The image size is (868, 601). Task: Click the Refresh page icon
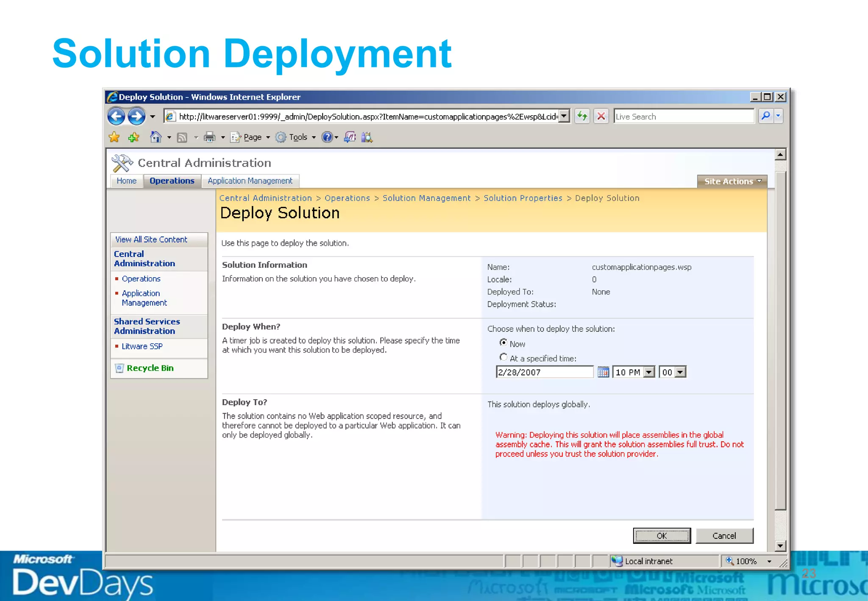click(582, 116)
